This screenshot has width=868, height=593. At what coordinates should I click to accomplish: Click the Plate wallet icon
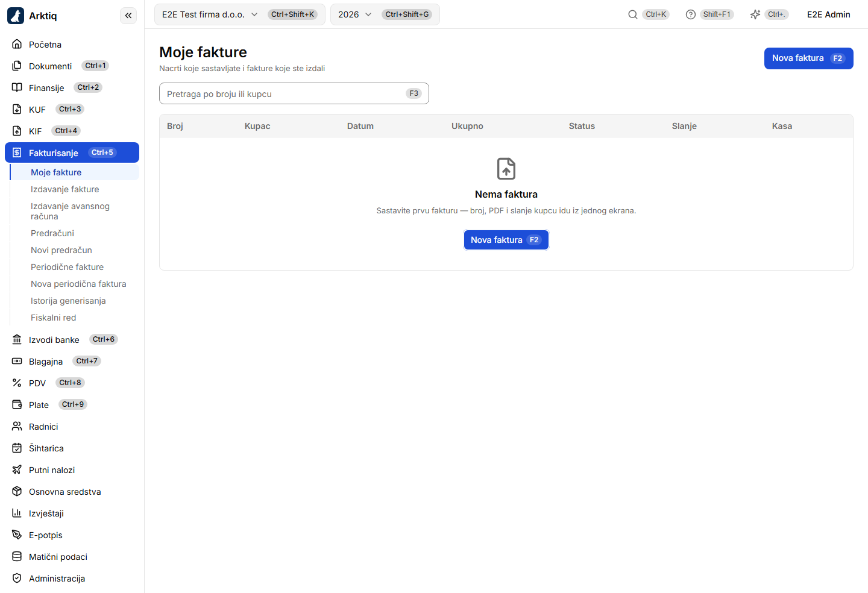click(x=17, y=404)
